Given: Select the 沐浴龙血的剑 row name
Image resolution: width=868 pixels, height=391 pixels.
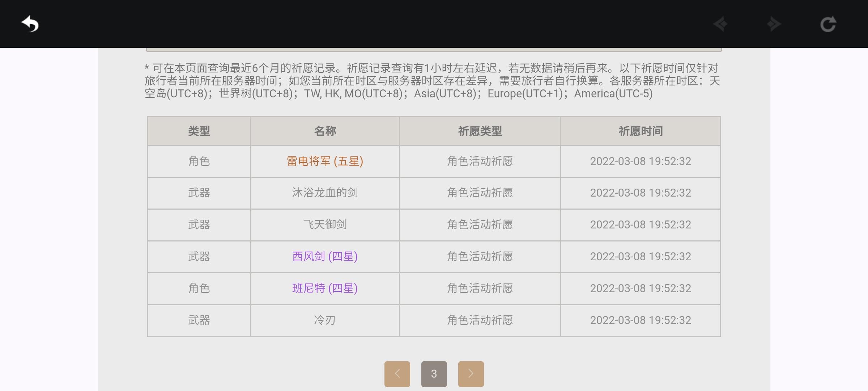Looking at the screenshot, I should [x=325, y=193].
